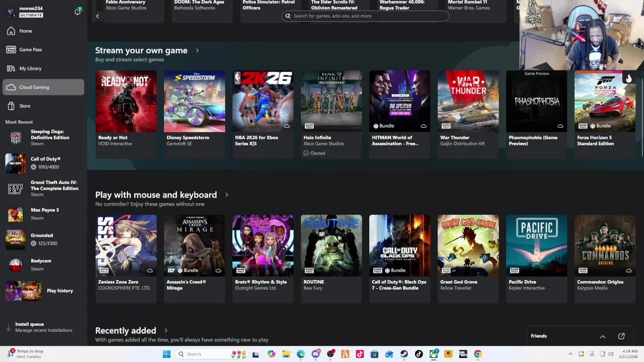This screenshot has width=644, height=362.
Task: Click the Install queue download icon
Action: click(x=8, y=327)
